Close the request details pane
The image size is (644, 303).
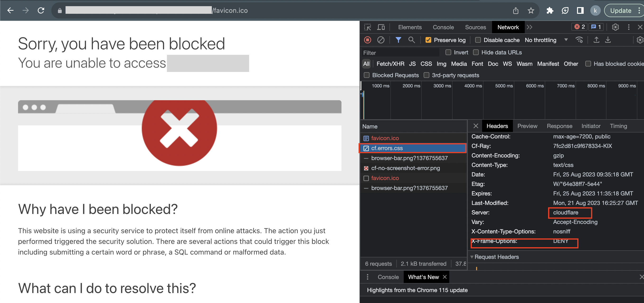point(475,126)
